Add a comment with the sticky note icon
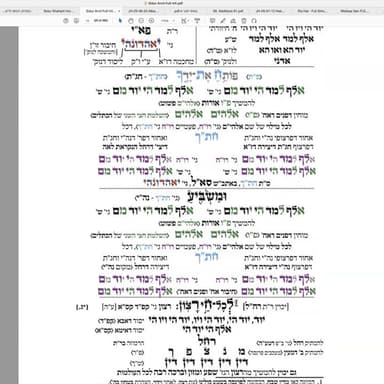384x384 pixels. 212,21
